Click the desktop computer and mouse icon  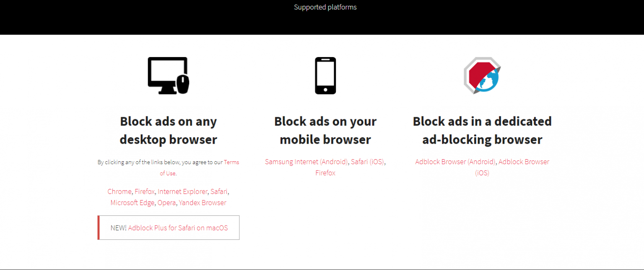(168, 76)
